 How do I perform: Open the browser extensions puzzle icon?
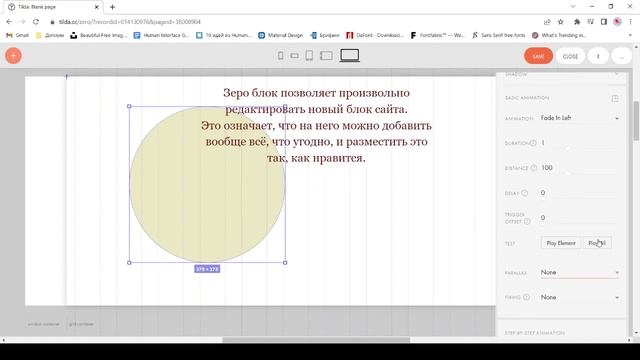click(577, 22)
